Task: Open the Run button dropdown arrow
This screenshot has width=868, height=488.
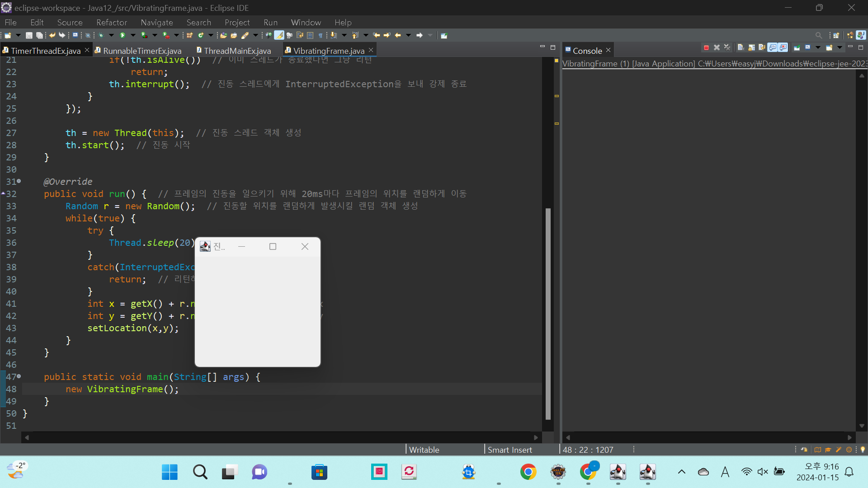Action: 133,35
